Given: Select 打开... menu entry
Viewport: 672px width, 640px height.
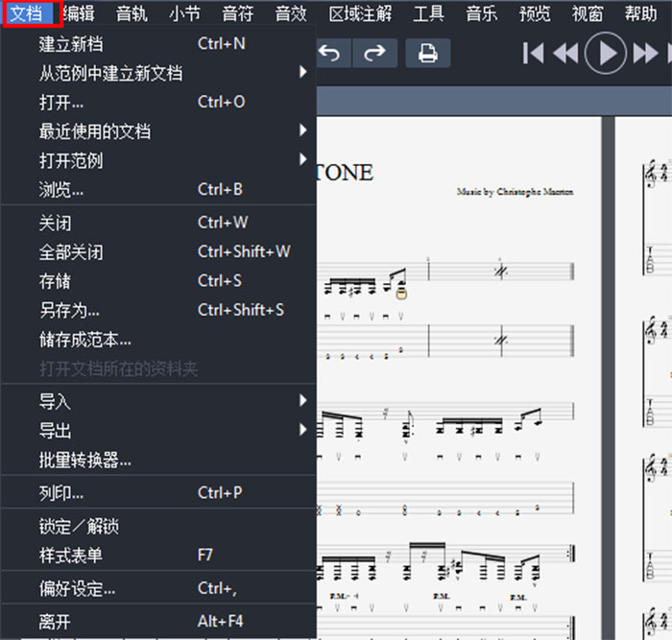Looking at the screenshot, I should coord(158,103).
